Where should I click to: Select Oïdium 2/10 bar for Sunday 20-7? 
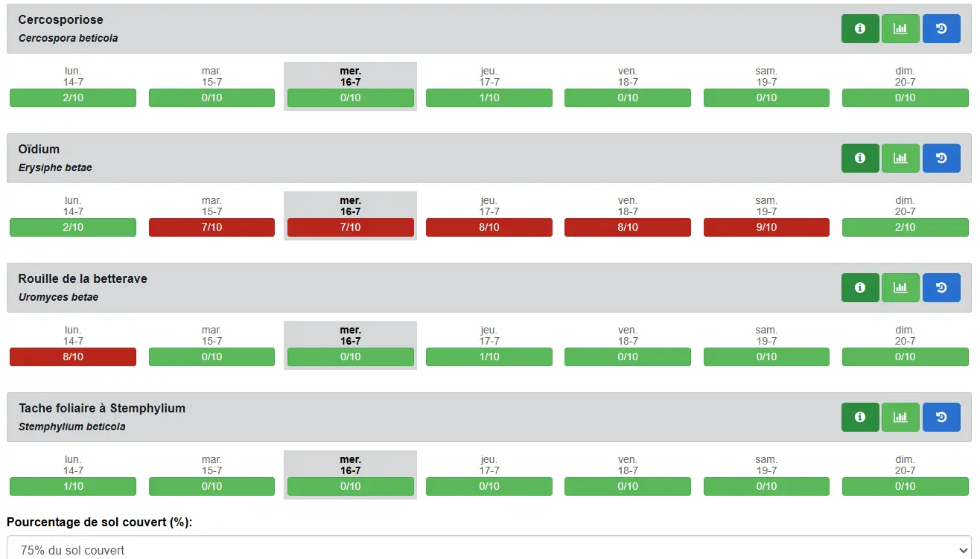905,228
